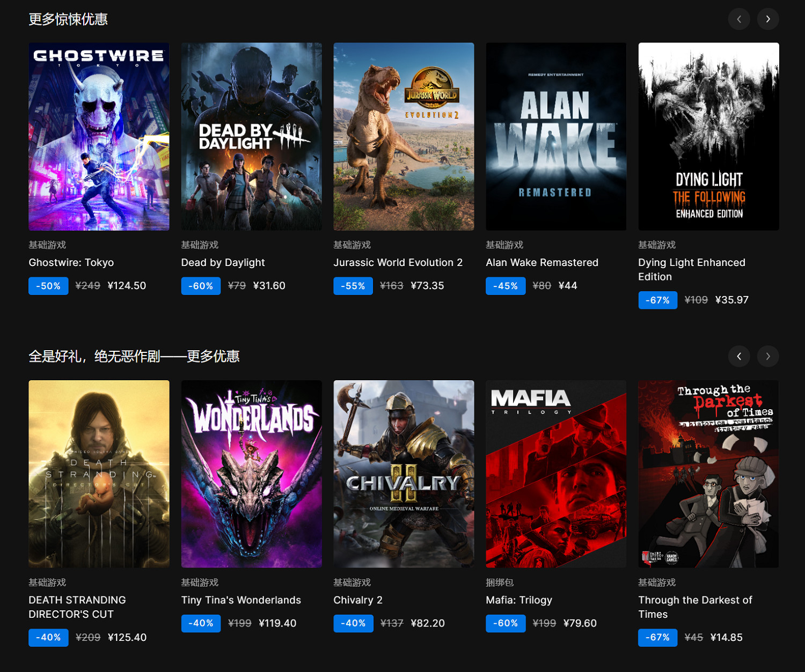Click previous arrow in bottom offers carousel
The width and height of the screenshot is (805, 672).
[739, 357]
